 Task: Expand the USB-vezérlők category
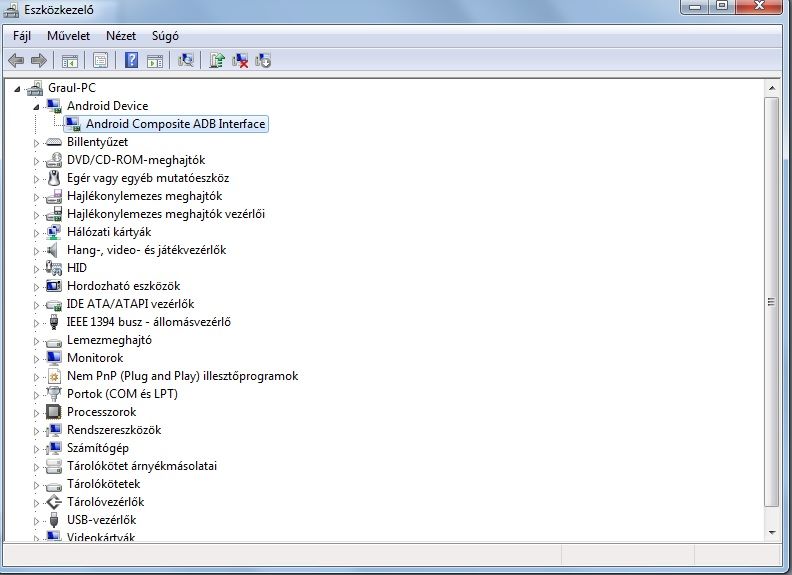tap(36, 521)
